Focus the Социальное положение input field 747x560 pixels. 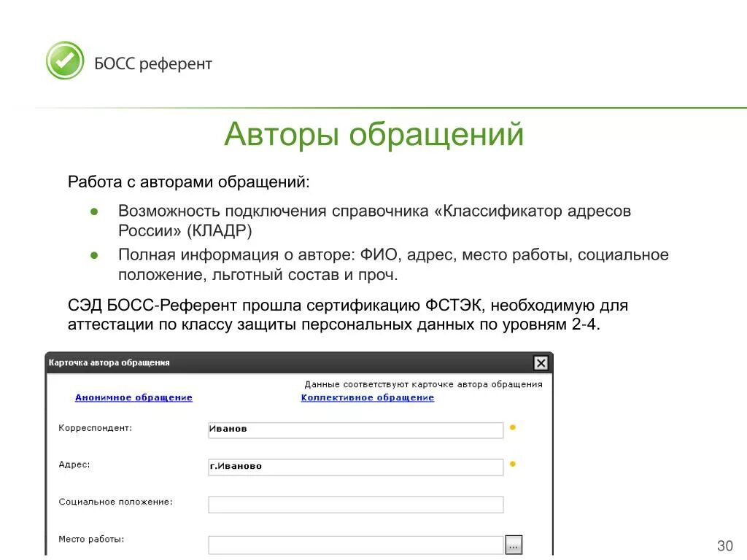click(x=355, y=505)
